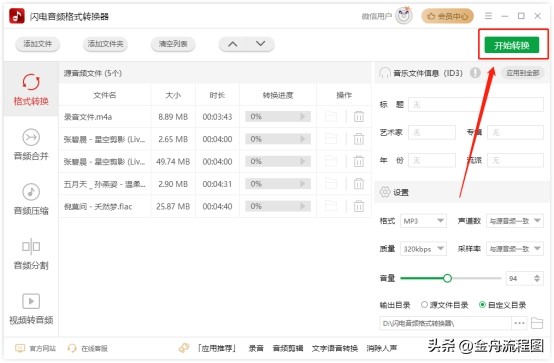Viewport: 554px width, 363px height.
Task: Click the 标题 input field
Action: [x=476, y=105]
